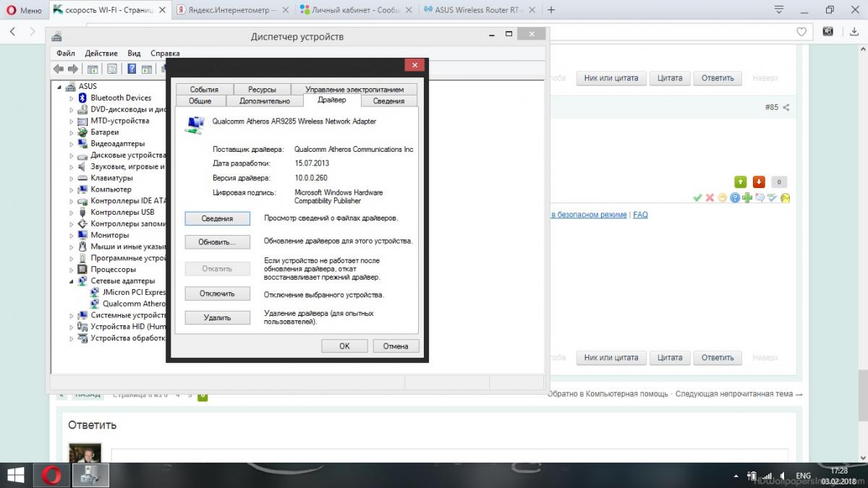Viewport: 868px width, 488px height.
Task: Switch to the Дополнительно tab
Action: coord(265,101)
